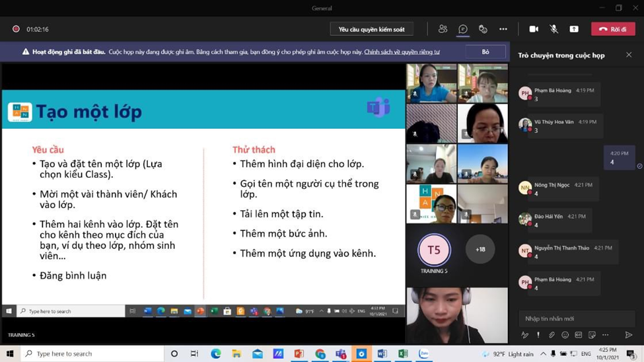Open the reactions and raise hand icon
The image size is (644, 362).
pyautogui.click(x=483, y=29)
